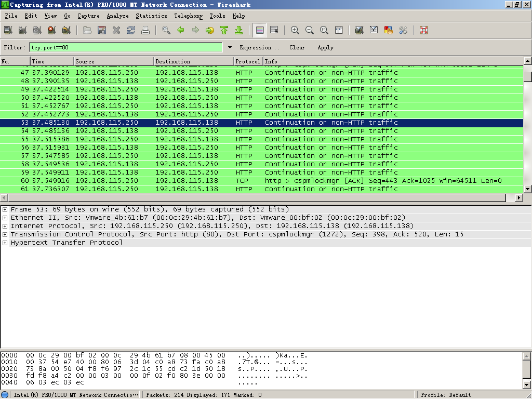This screenshot has width=532, height=399.
Task: Toggle colorize packet list
Action: 260,30
